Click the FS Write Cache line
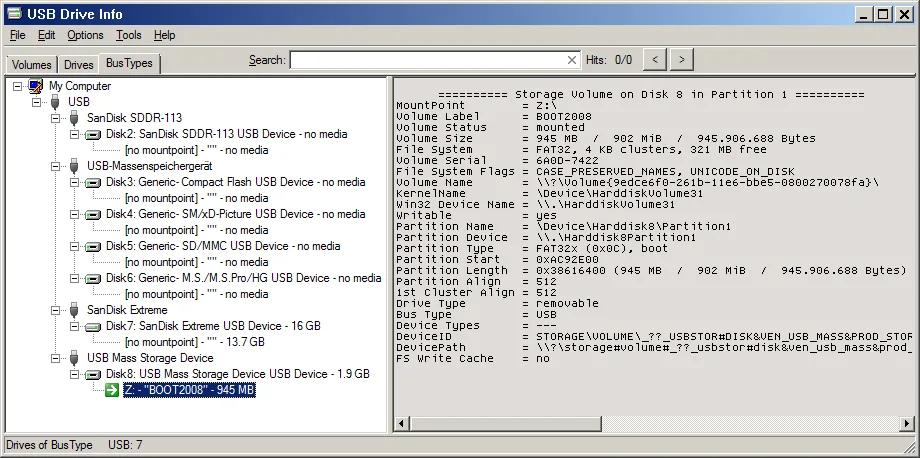 pyautogui.click(x=473, y=359)
